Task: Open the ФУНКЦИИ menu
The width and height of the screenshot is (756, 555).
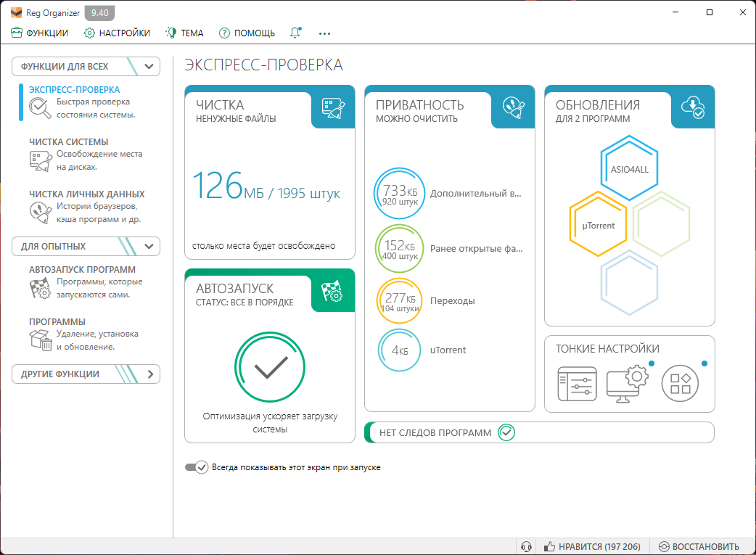Action: pos(40,33)
